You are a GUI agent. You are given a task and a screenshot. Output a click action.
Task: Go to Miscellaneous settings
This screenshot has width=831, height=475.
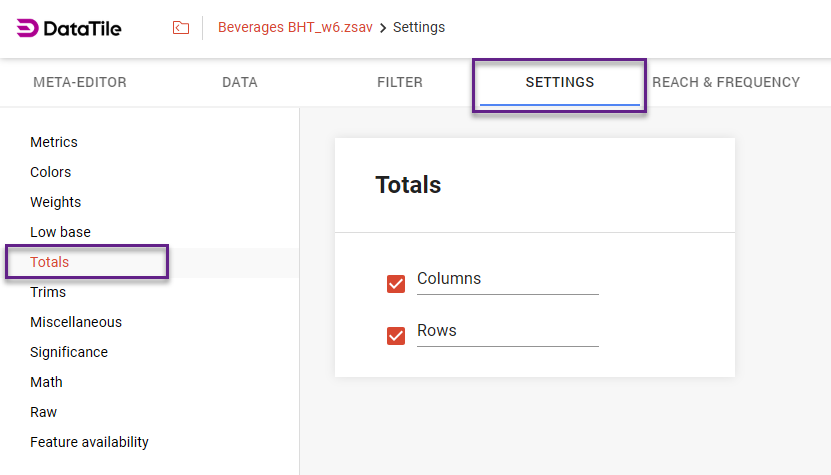pyautogui.click(x=76, y=322)
